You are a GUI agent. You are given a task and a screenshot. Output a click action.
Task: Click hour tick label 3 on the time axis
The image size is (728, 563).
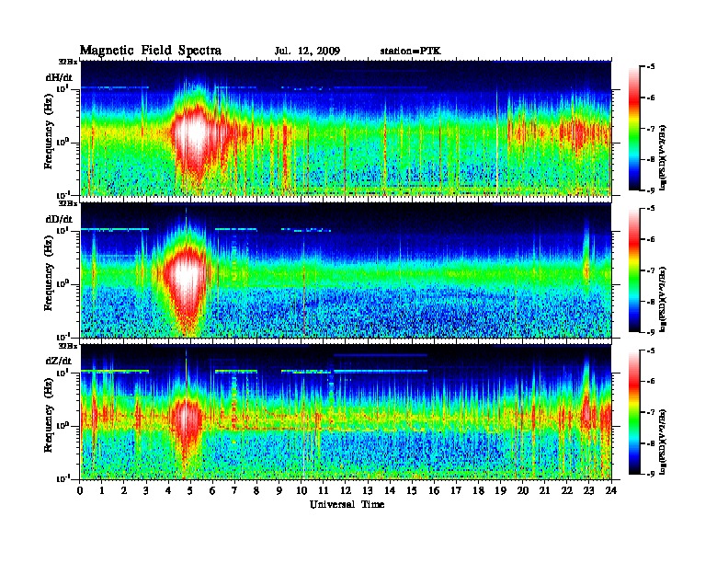146,490
